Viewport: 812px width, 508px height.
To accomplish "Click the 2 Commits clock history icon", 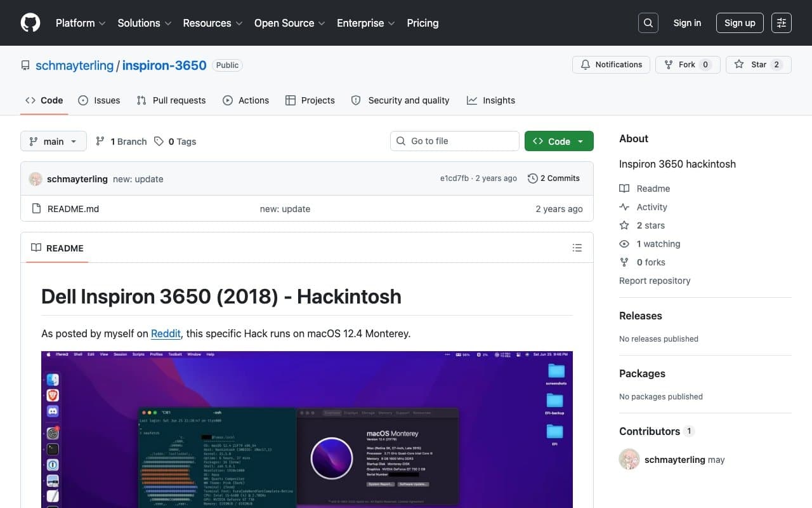I will point(532,178).
